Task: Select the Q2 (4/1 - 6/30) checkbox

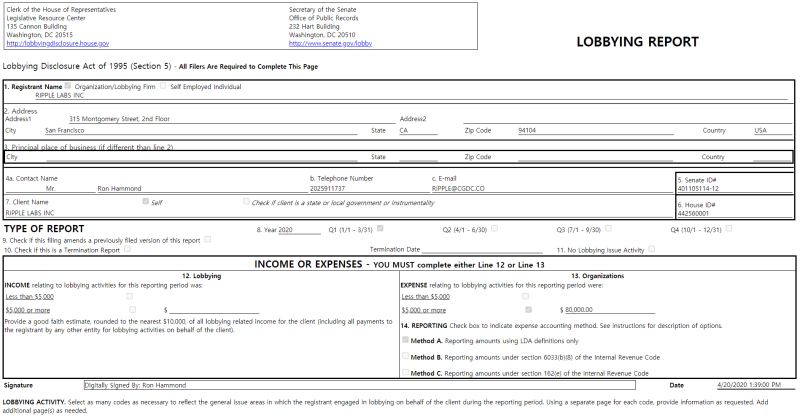Action: [x=494, y=229]
